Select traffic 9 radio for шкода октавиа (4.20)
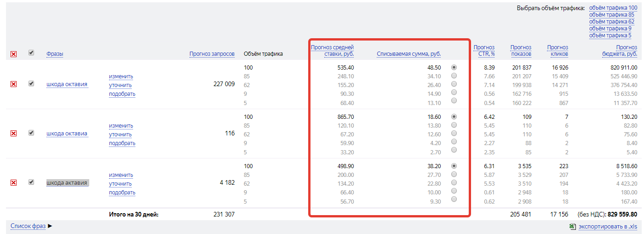 click(454, 141)
